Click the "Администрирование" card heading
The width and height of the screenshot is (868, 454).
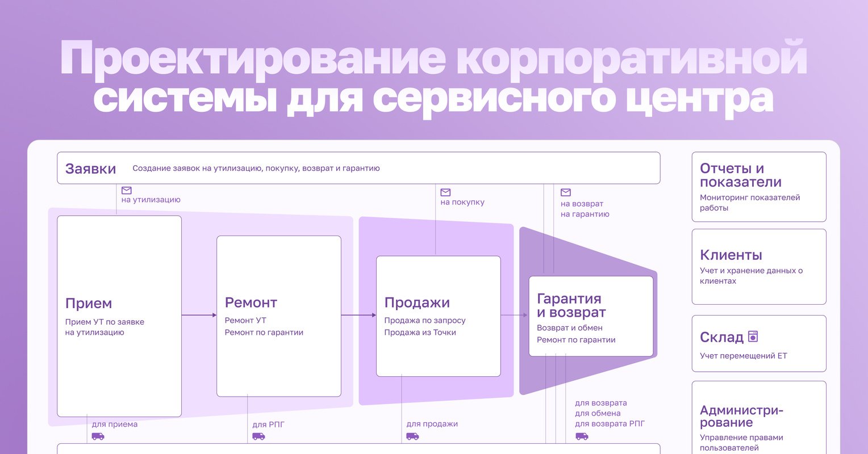tap(741, 417)
